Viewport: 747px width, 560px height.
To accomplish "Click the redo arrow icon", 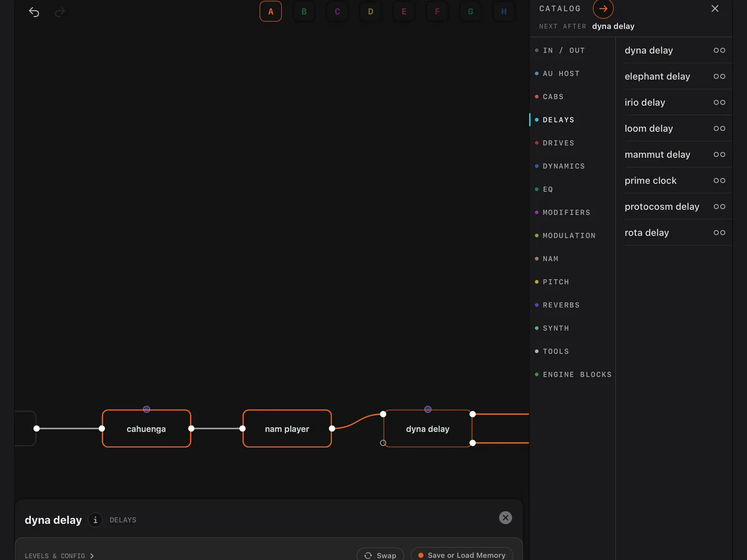I will click(x=60, y=12).
